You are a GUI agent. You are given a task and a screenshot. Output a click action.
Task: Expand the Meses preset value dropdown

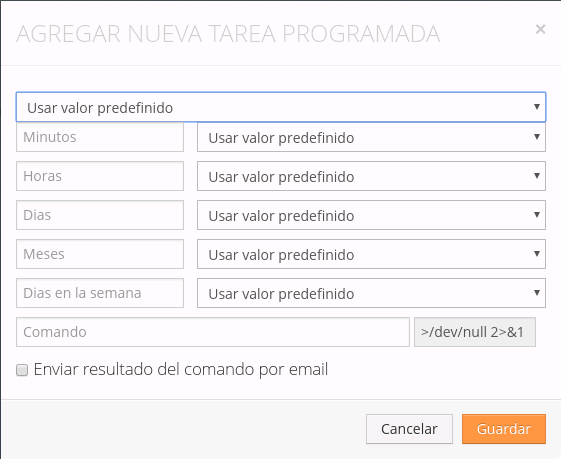tap(371, 254)
